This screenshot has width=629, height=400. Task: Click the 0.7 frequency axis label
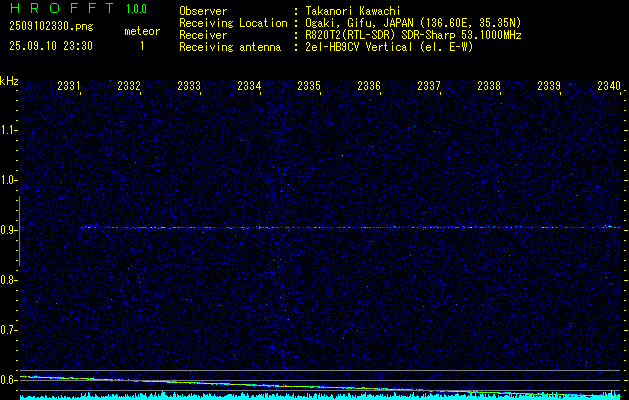pyautogui.click(x=8, y=330)
